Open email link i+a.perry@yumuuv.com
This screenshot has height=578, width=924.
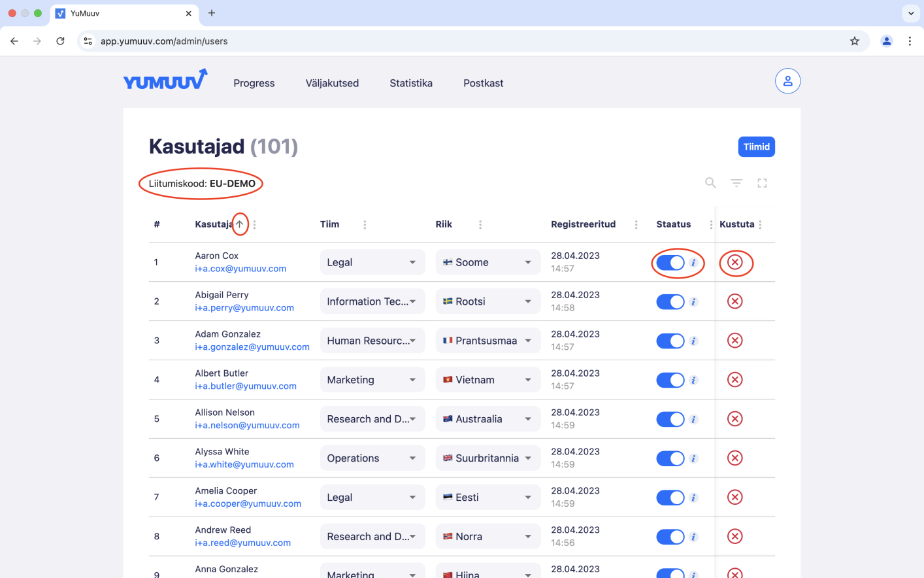coord(244,308)
